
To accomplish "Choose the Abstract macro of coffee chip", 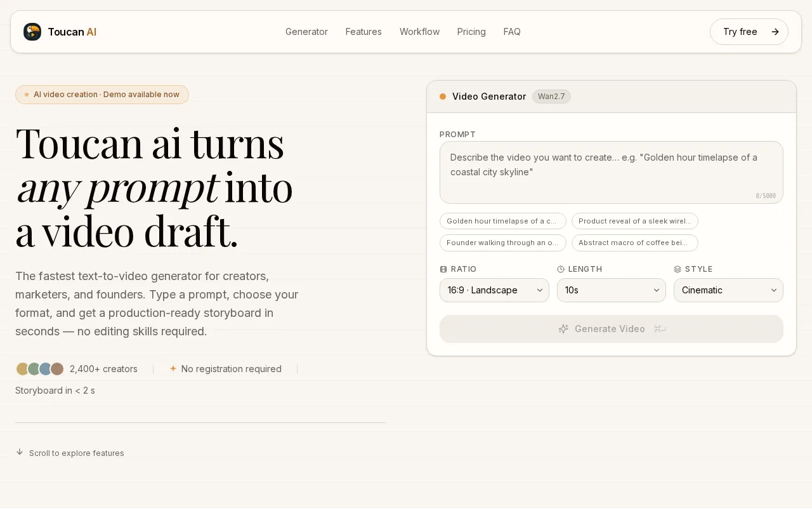I will coord(635,243).
